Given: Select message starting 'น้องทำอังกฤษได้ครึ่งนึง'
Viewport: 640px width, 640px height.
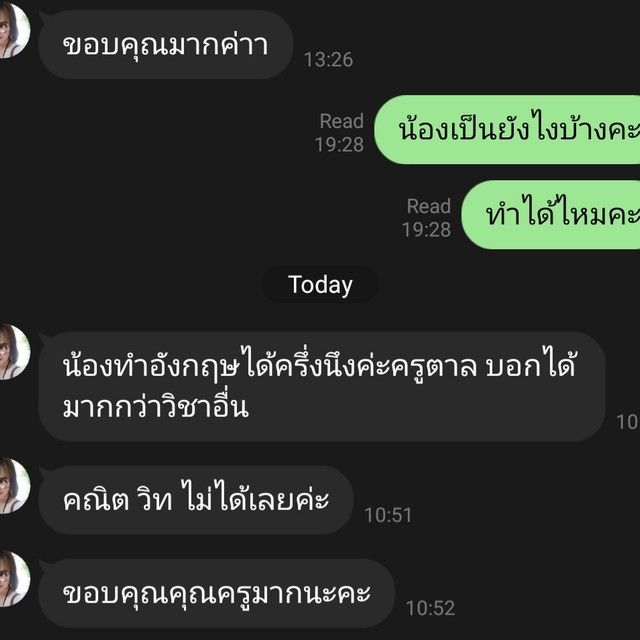Looking at the screenshot, I should coord(321,387).
